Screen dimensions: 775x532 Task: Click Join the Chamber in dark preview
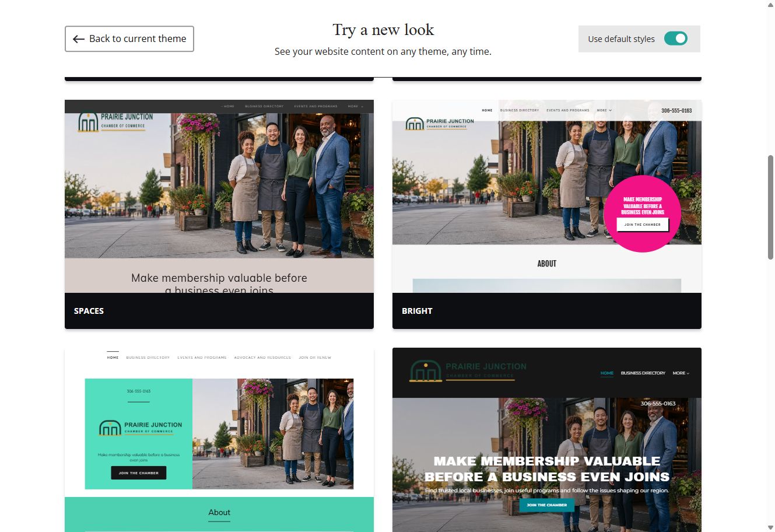(x=546, y=505)
